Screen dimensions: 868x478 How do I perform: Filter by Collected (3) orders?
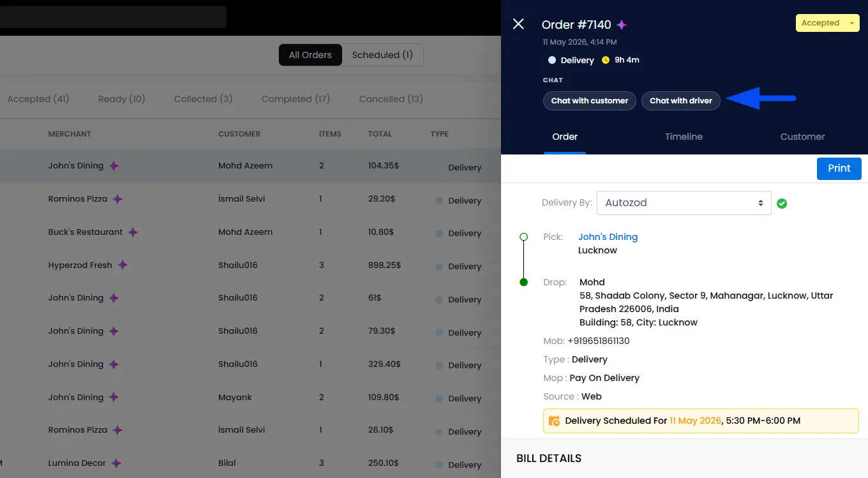pyautogui.click(x=203, y=99)
